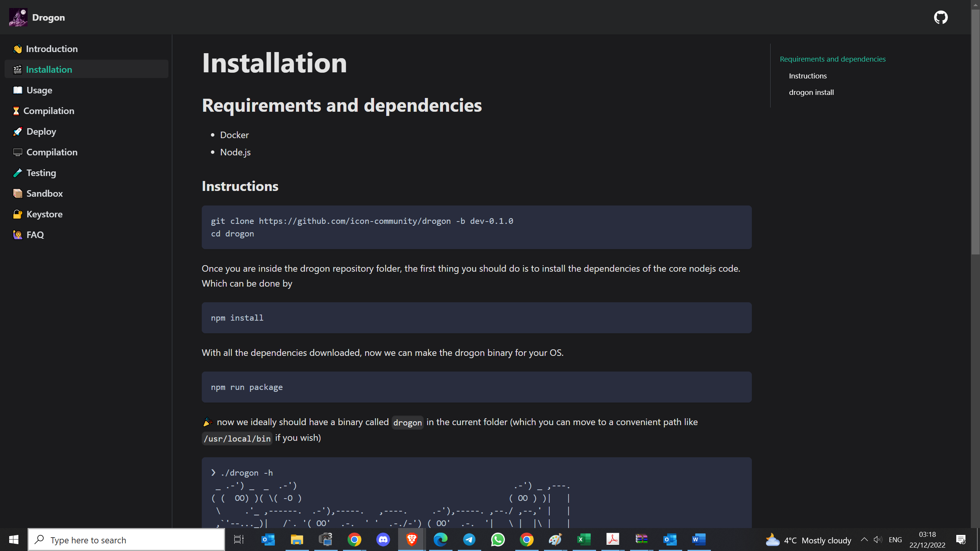Navigate to the Sandbox page

click(x=44, y=194)
